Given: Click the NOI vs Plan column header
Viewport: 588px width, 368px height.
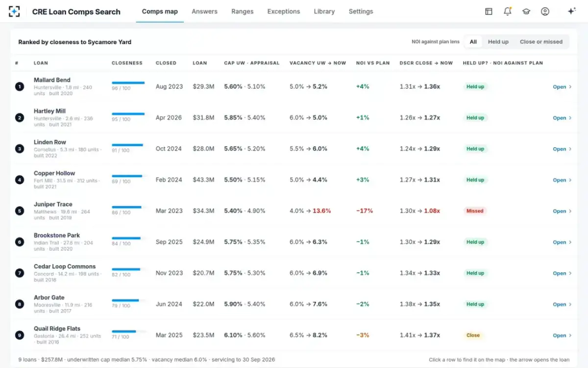Looking at the screenshot, I should coord(373,63).
